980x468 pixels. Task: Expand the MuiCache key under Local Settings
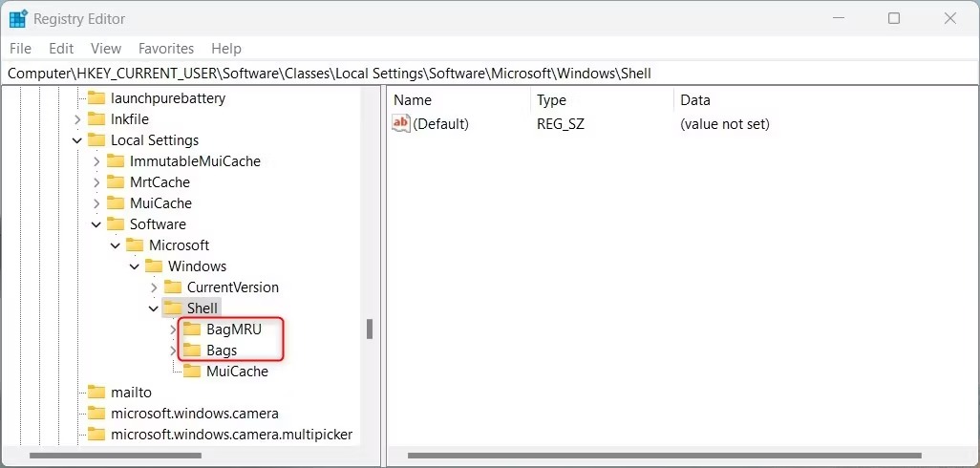click(x=96, y=203)
